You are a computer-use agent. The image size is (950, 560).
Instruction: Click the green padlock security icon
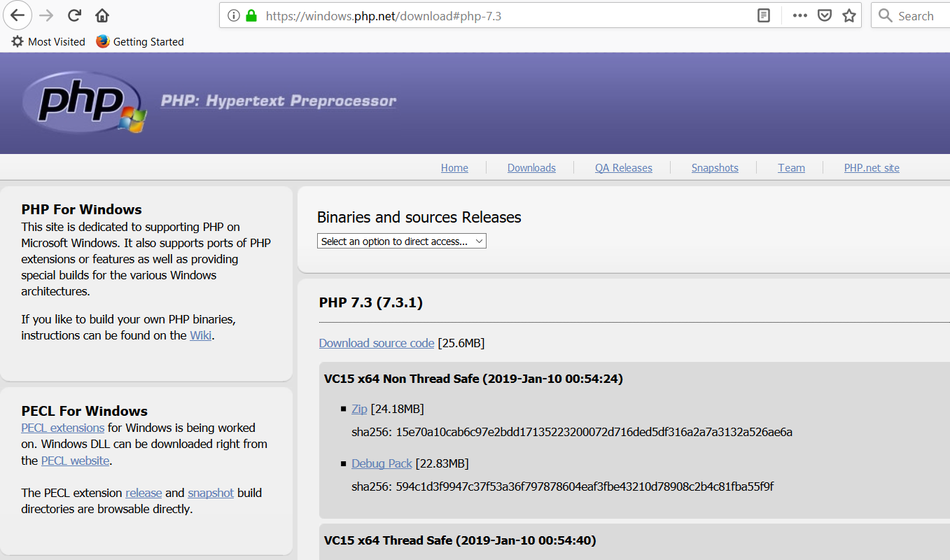click(x=251, y=15)
